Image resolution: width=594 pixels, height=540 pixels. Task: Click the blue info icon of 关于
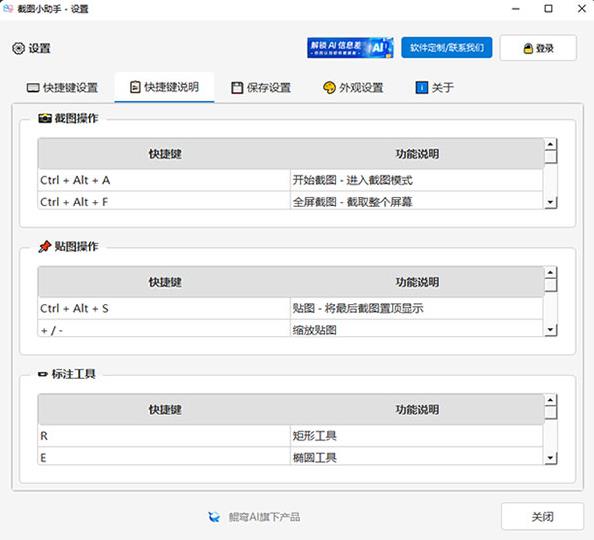pyautogui.click(x=422, y=88)
